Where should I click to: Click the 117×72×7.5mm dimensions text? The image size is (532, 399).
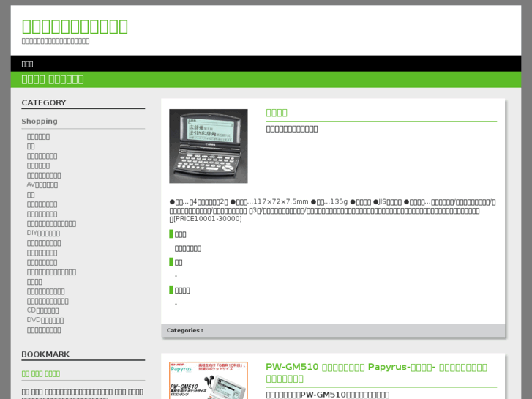pos(281,202)
